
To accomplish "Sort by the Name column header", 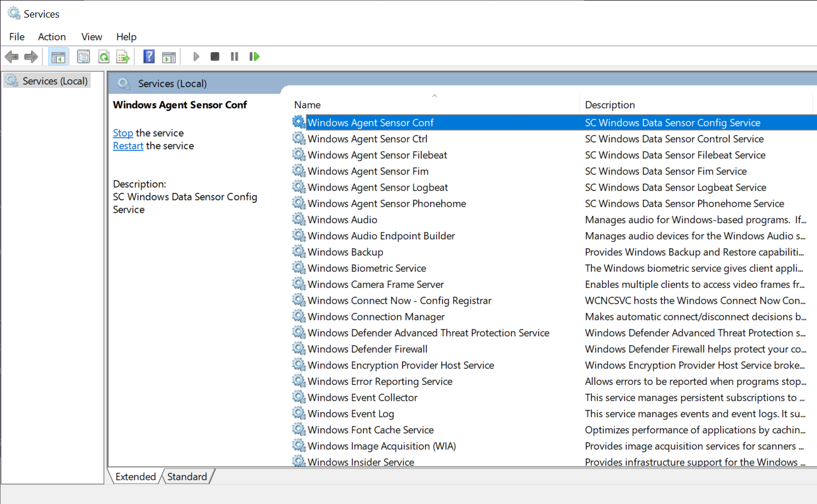I will click(307, 105).
